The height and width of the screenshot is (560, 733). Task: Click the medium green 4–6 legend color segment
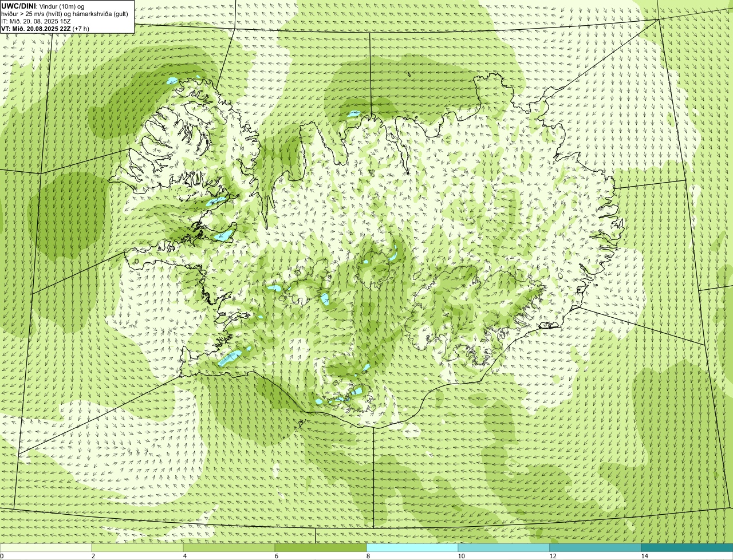point(229,547)
